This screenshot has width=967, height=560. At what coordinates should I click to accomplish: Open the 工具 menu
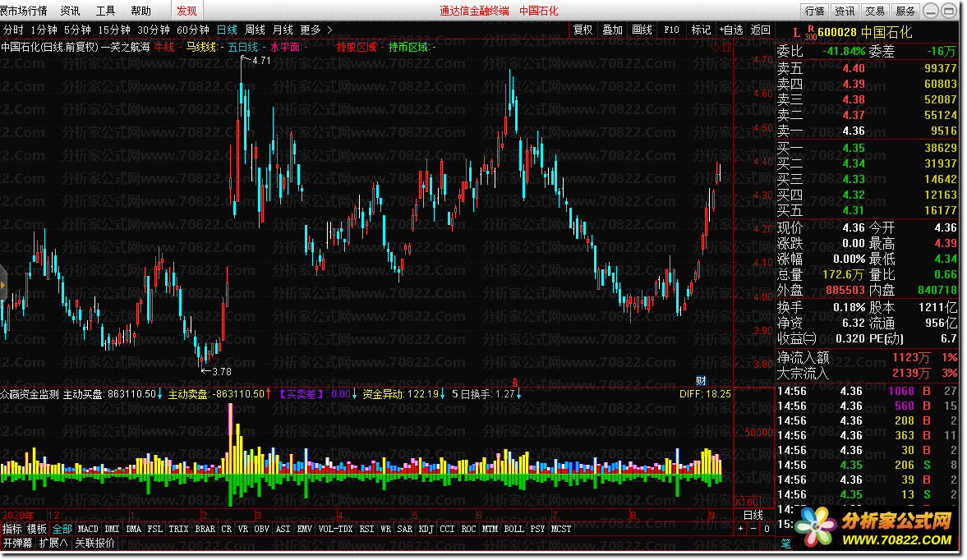[105, 11]
